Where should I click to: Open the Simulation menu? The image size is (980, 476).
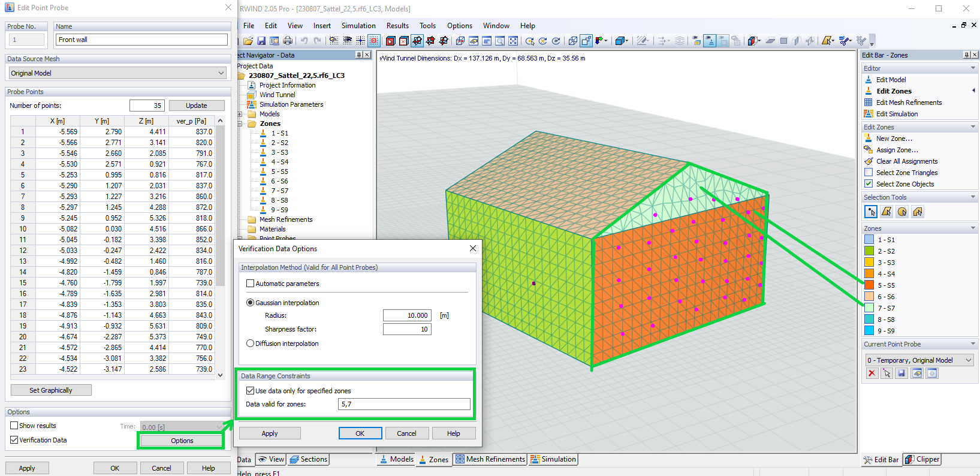(358, 26)
